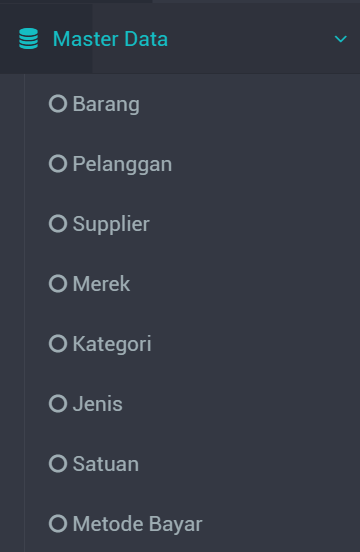
Task: Click the circle icon beside Merek
Action: point(58,283)
